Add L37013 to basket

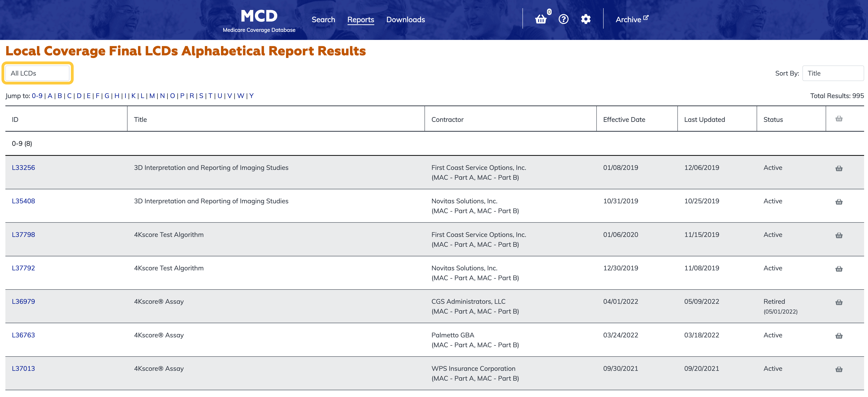coord(839,369)
